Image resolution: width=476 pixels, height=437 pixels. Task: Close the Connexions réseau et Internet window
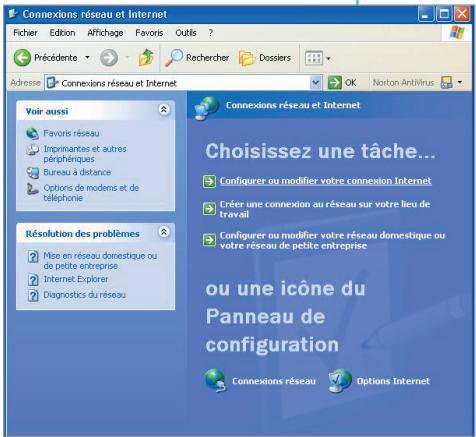(x=462, y=14)
